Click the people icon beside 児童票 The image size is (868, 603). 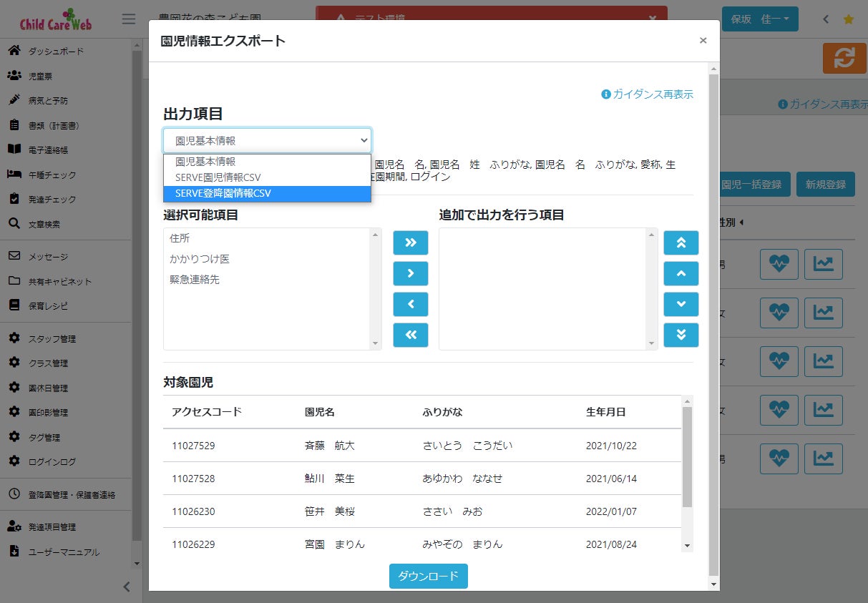14,75
